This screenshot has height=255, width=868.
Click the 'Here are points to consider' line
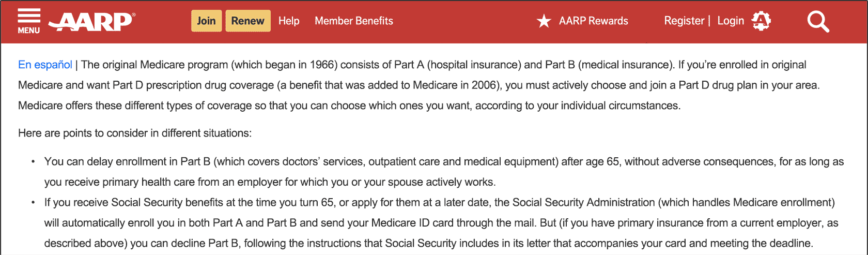tap(135, 133)
